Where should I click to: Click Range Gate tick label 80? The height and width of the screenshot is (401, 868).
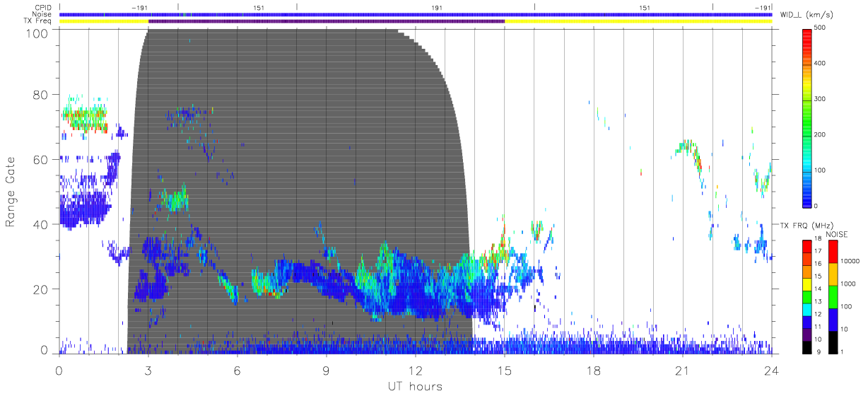(x=41, y=95)
